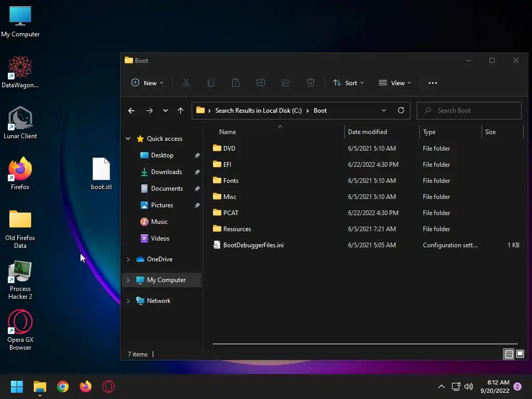
Task: Click the horizontal scrollbar in file list
Action: [x=365, y=344]
